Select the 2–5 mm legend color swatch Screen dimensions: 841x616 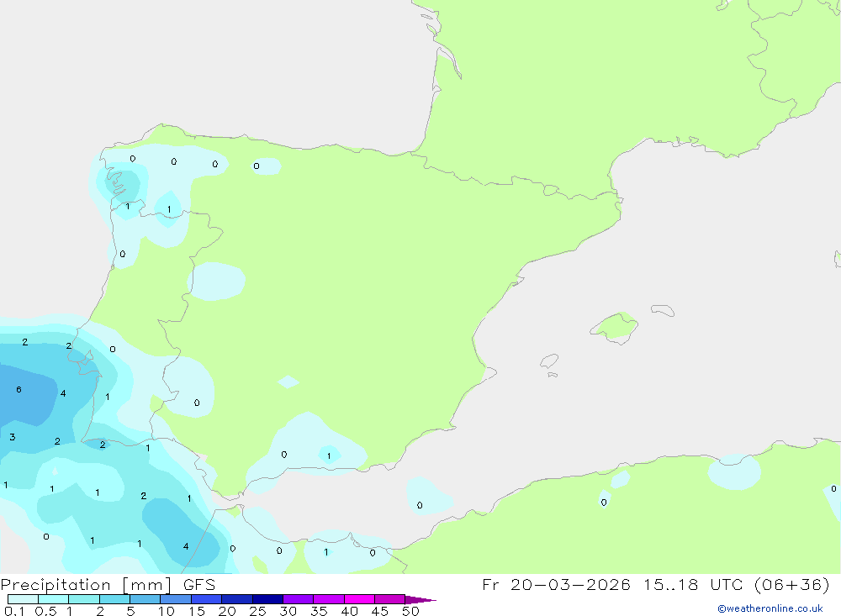(114, 599)
